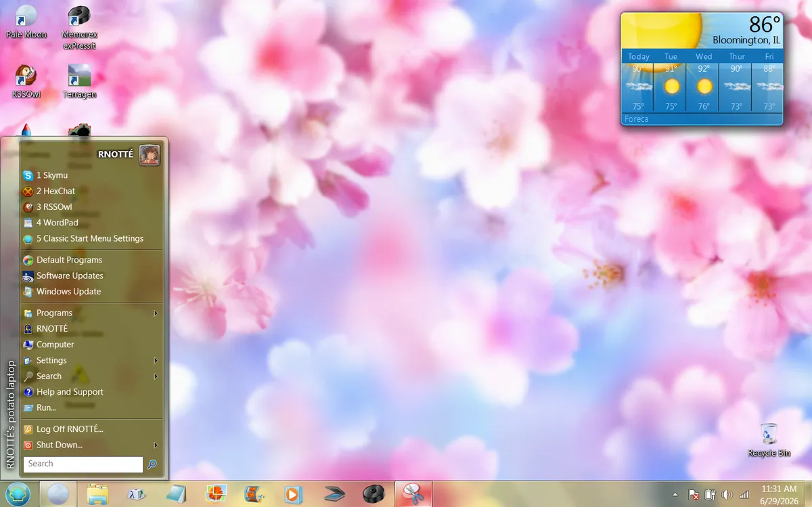Select the Fri forecast column

tap(769, 81)
